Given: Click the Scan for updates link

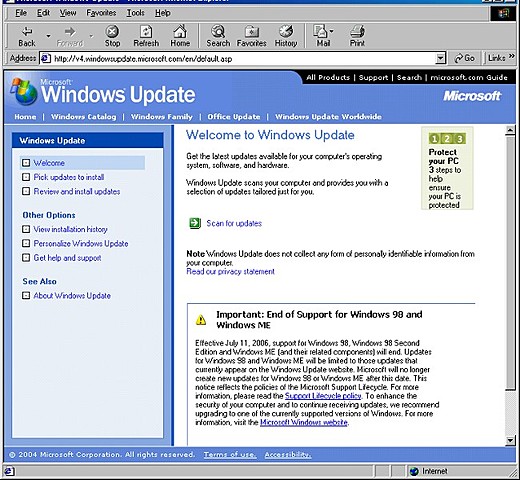Looking at the screenshot, I should 234,223.
